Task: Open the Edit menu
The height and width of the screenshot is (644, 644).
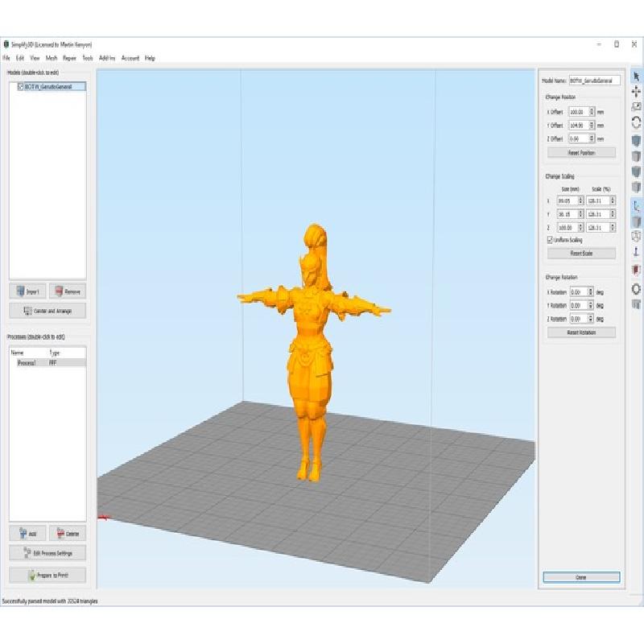Action: tap(19, 58)
